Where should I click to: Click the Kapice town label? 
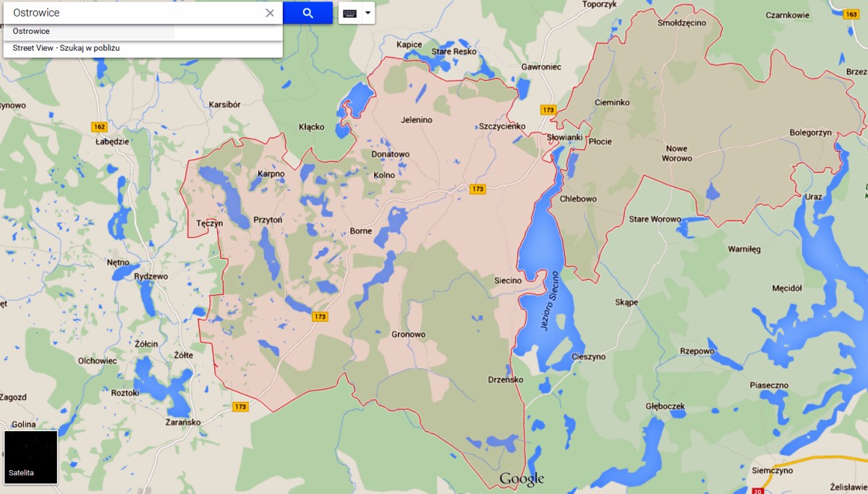pyautogui.click(x=409, y=45)
